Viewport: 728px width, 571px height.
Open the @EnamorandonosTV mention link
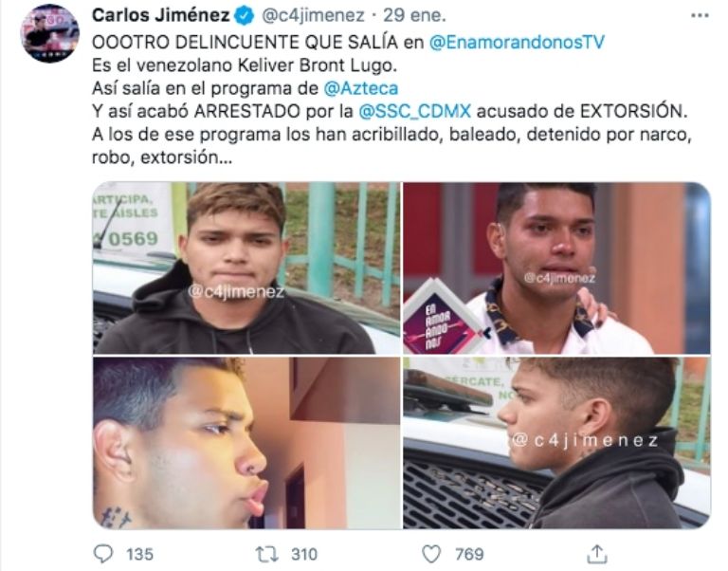517,43
